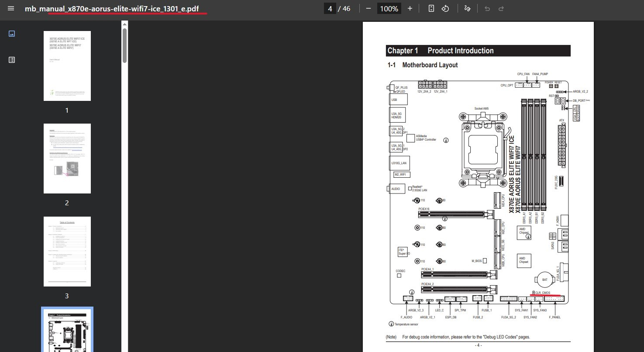644x352 pixels.
Task: Open page 2 thumbnail
Action: click(67, 159)
